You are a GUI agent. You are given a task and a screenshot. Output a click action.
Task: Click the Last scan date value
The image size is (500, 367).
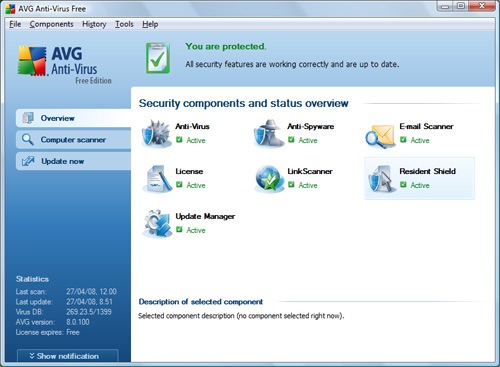91,292
